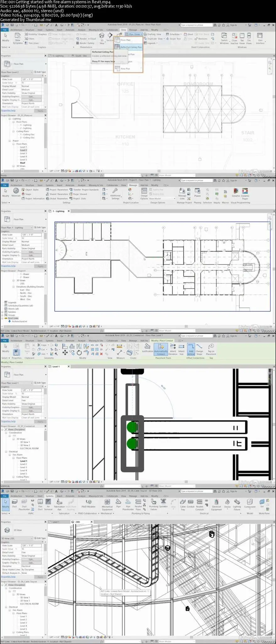Click Tile Views in the Plans window ribbon
276x644 pixels.
(x=249, y=38)
